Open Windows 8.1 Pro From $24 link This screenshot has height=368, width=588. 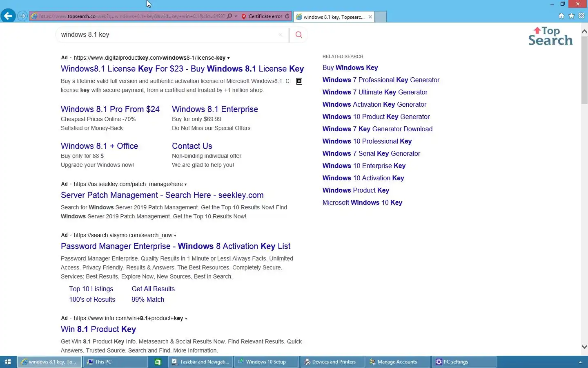(x=110, y=109)
